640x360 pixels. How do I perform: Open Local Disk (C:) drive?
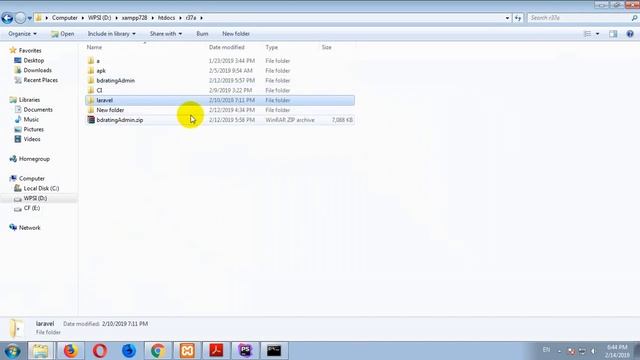(x=41, y=188)
